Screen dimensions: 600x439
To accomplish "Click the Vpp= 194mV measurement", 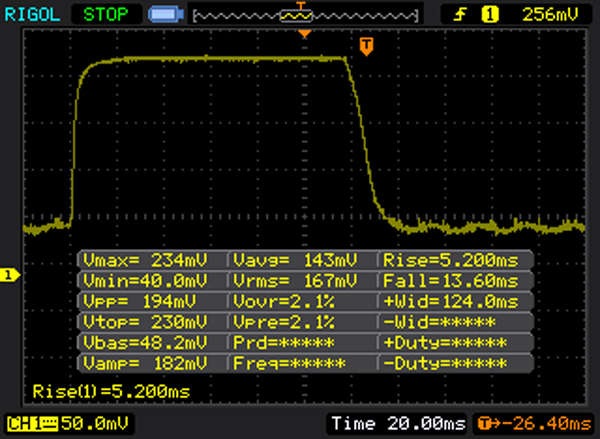I will click(x=140, y=302).
